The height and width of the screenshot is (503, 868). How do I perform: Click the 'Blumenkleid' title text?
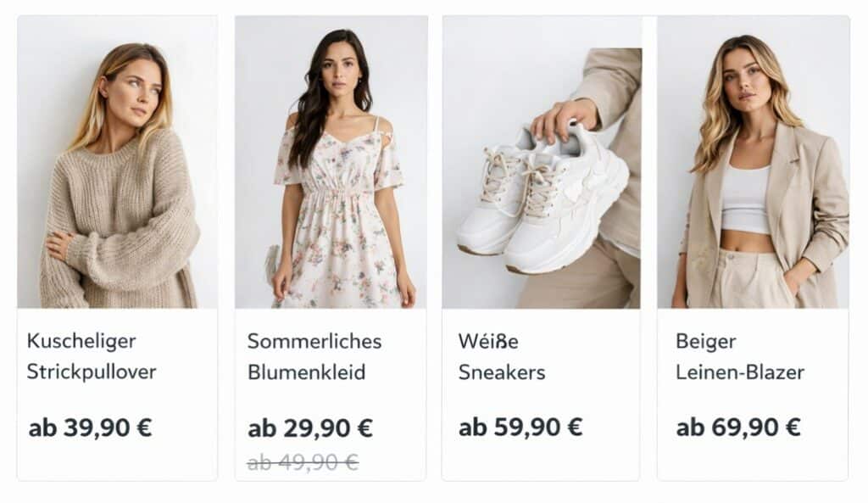(306, 372)
